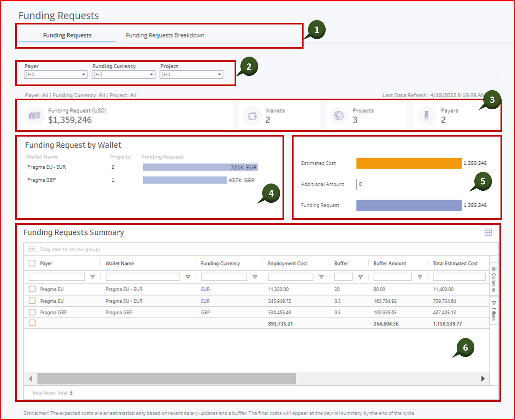The width and height of the screenshot is (515, 420).
Task: Open the filter icon on the Payer column
Action: coord(92,277)
